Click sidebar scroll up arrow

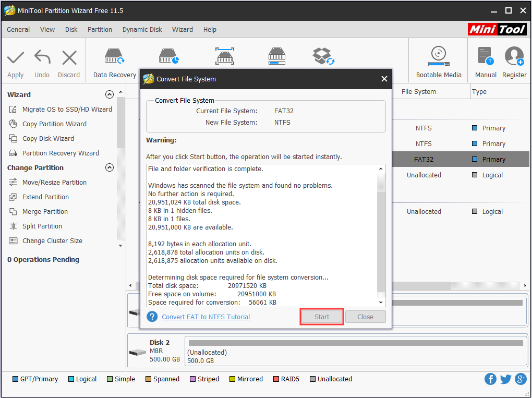point(120,92)
